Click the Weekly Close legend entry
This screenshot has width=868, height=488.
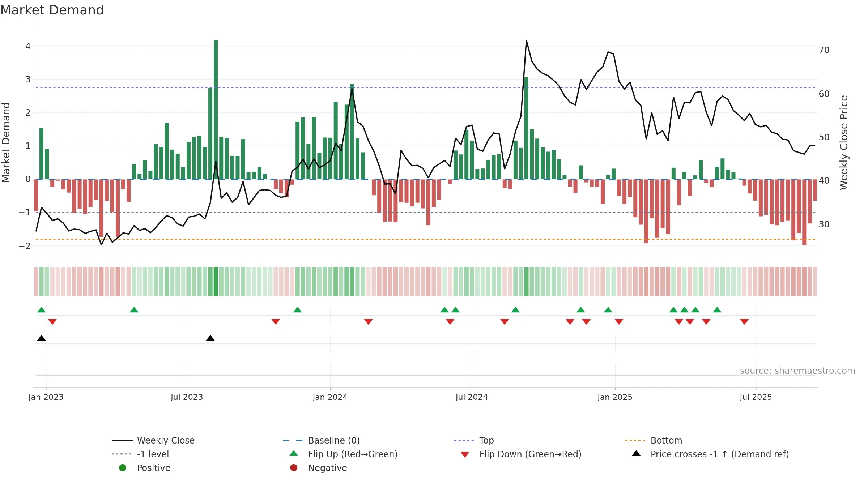pos(153,440)
